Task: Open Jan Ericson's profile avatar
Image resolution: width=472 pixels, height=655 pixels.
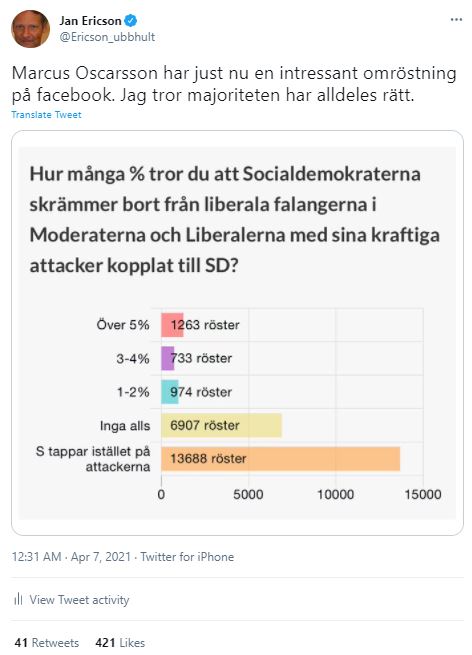Action: tap(30, 29)
